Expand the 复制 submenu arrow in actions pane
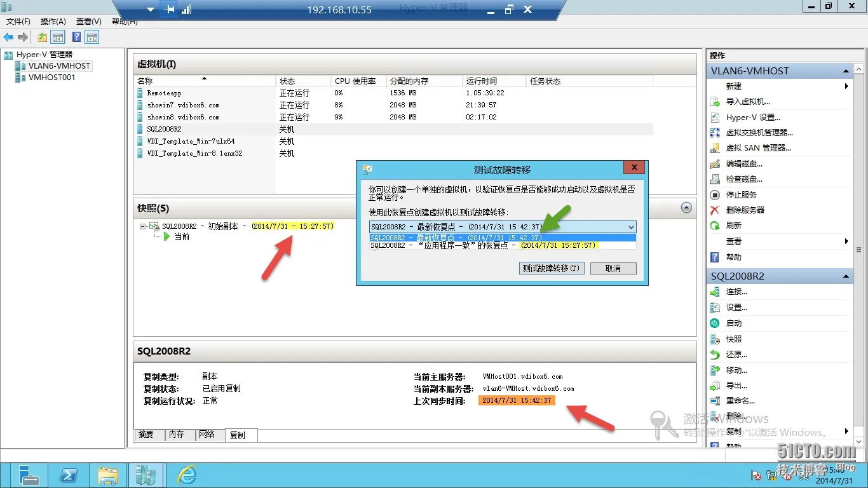The height and width of the screenshot is (488, 868). point(845,431)
